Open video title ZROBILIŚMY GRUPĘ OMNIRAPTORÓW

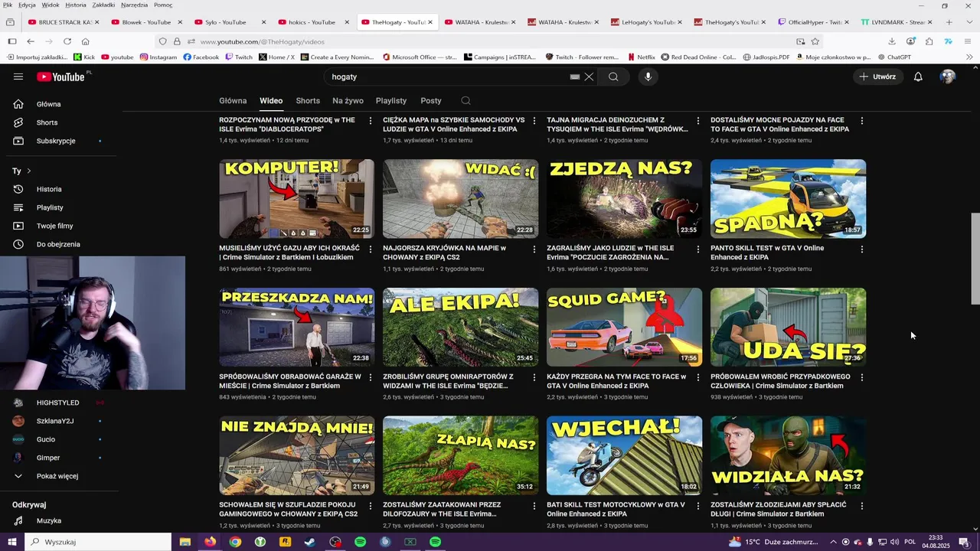point(448,381)
